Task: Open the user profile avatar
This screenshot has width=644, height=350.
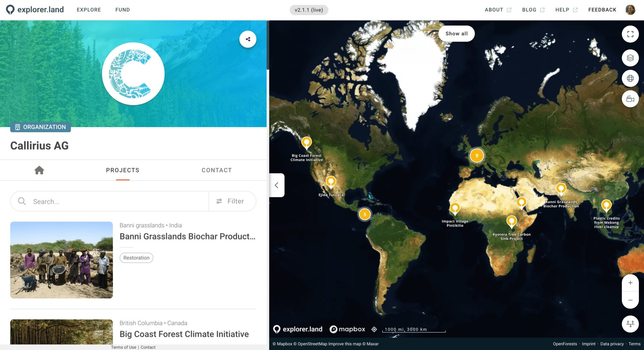Action: pos(630,10)
